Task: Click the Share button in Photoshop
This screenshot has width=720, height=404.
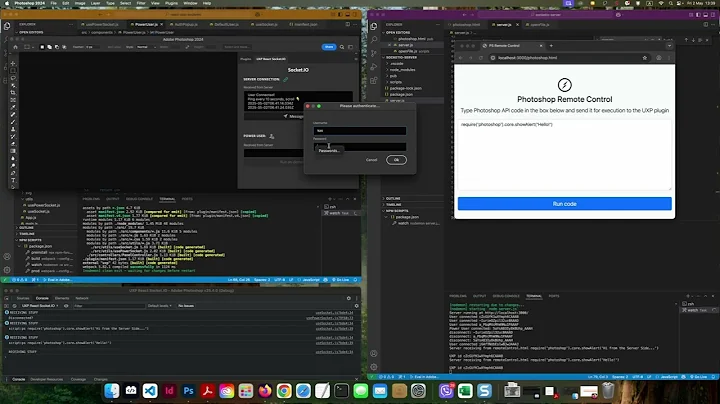Action: coord(329,47)
